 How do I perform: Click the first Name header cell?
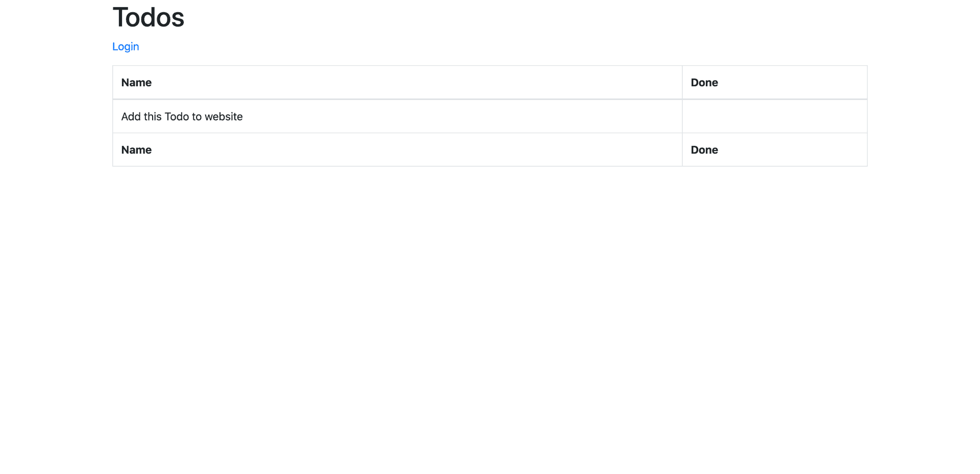(x=136, y=82)
